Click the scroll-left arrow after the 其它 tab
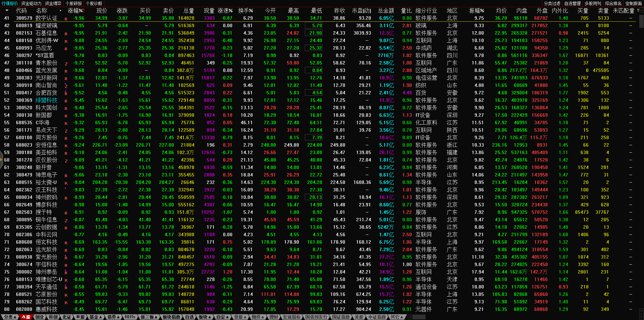The height and width of the screenshot is (320, 644). point(410,317)
